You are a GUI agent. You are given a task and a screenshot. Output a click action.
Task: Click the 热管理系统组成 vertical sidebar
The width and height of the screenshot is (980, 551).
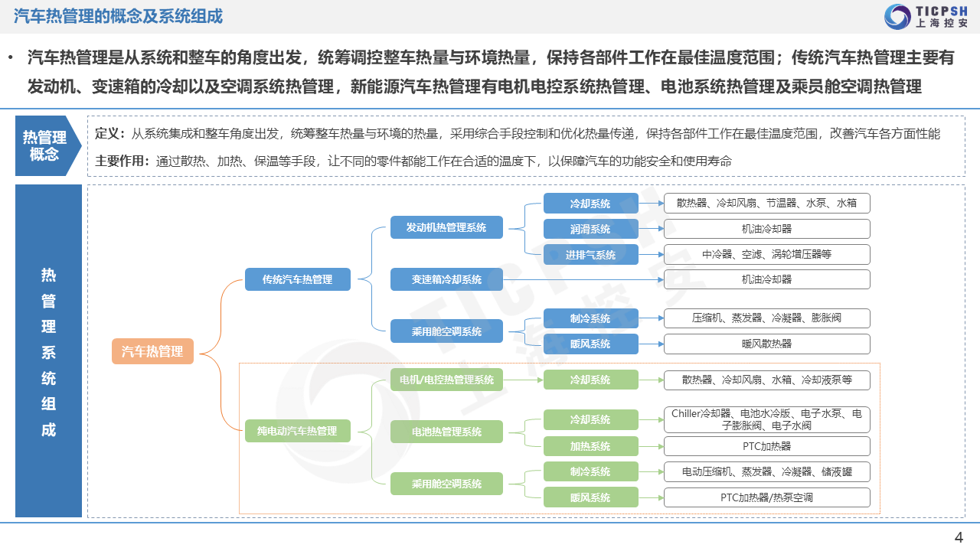[x=48, y=351]
